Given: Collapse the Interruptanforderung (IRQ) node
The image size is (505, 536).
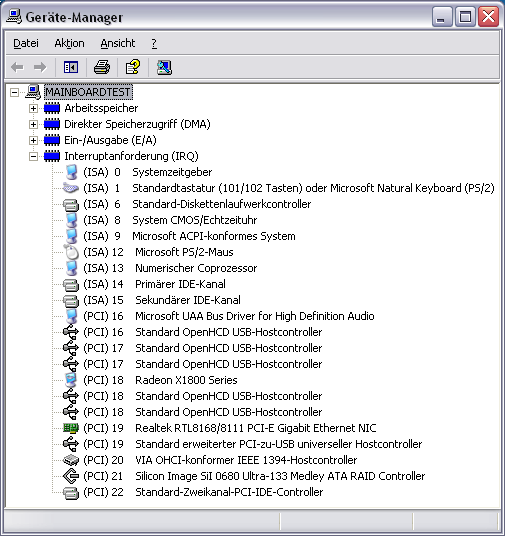Looking at the screenshot, I should tap(33, 156).
